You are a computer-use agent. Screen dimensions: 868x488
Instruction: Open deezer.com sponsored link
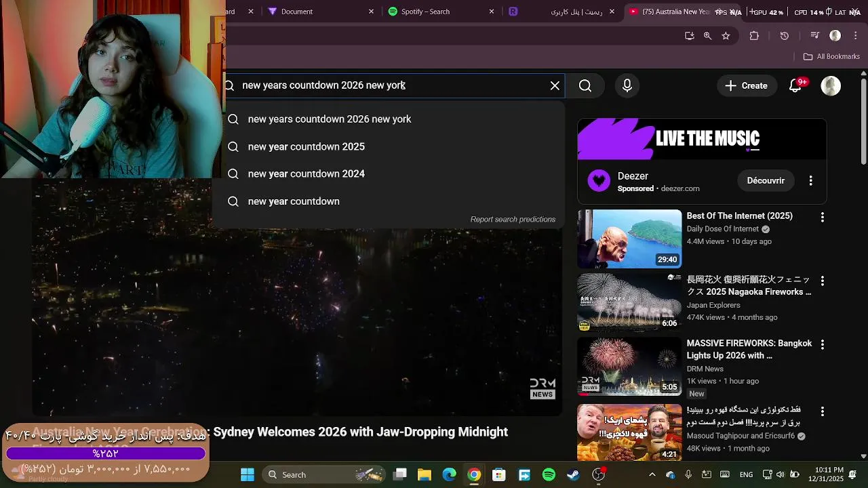click(x=680, y=189)
